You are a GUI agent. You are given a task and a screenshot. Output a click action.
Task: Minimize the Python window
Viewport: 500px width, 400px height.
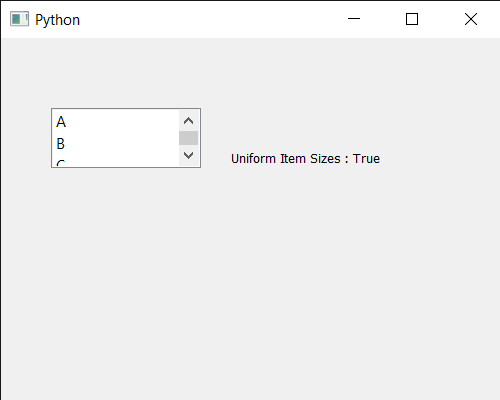click(354, 19)
